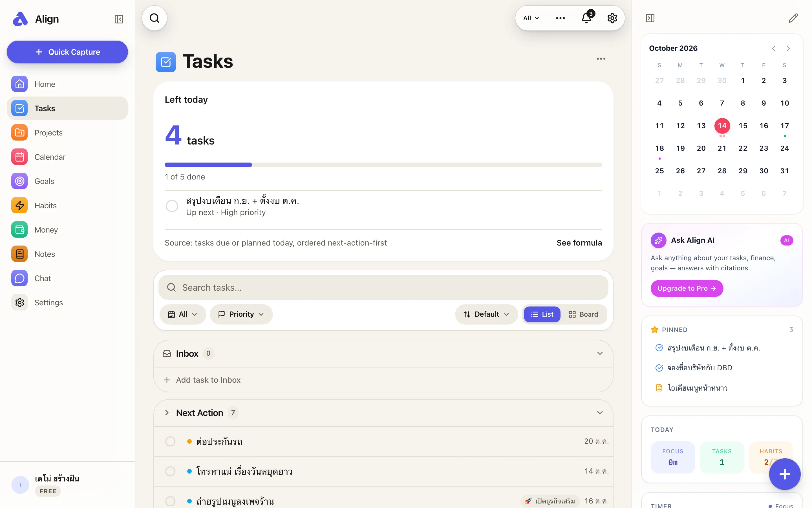Screen dimensions: 812x508
Task: Open Notes in sidebar menu
Action: (x=67, y=254)
